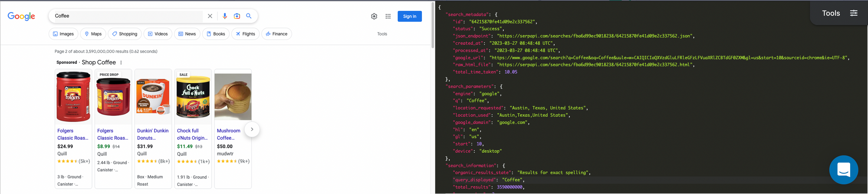Open Mushroom Coffee product link
Viewport: 868px width, 194px height.
229,134
